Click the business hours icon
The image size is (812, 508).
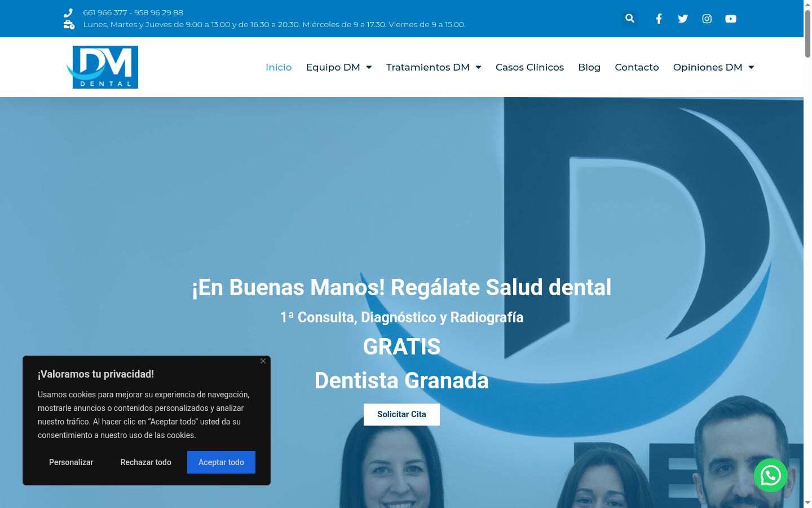(x=69, y=24)
